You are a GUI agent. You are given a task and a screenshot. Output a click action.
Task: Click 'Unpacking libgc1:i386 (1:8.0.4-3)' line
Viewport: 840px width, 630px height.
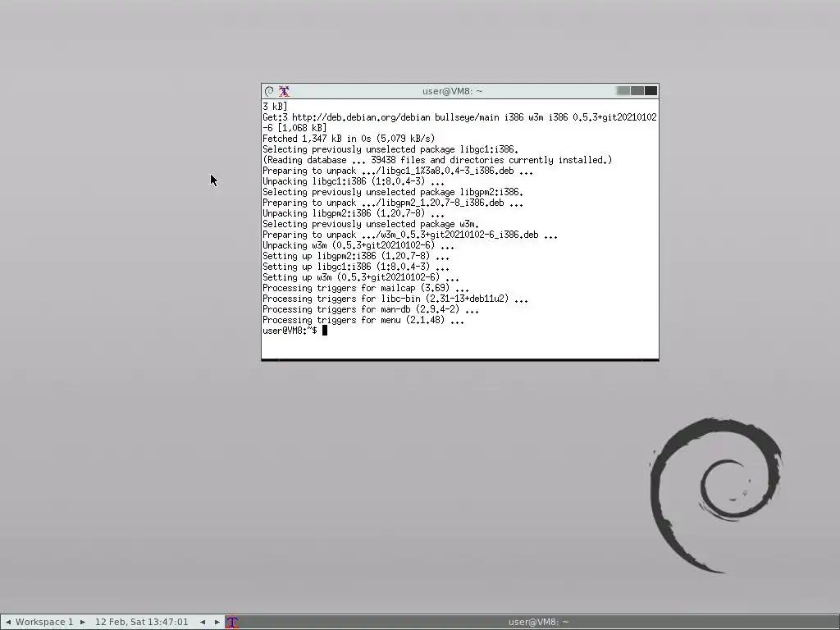354,181
